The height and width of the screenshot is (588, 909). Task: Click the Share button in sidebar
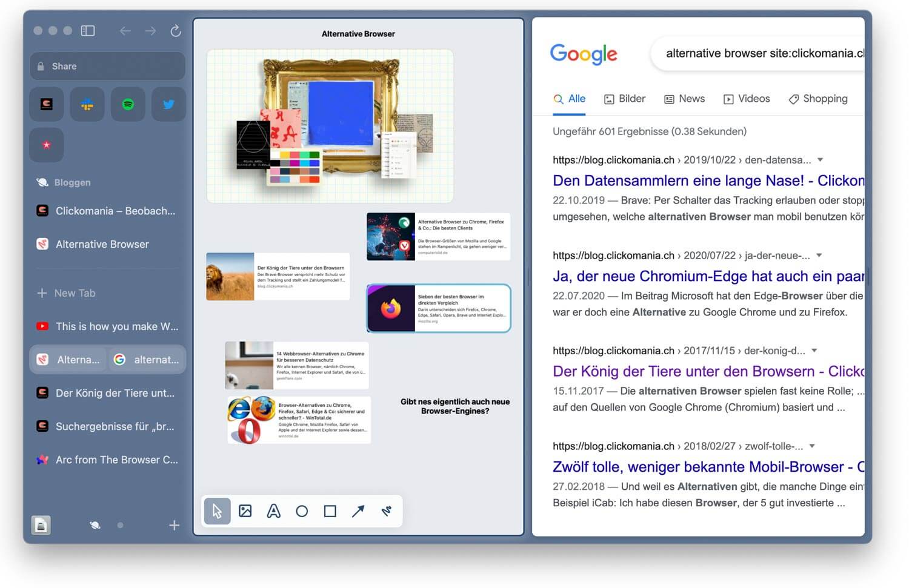(107, 67)
